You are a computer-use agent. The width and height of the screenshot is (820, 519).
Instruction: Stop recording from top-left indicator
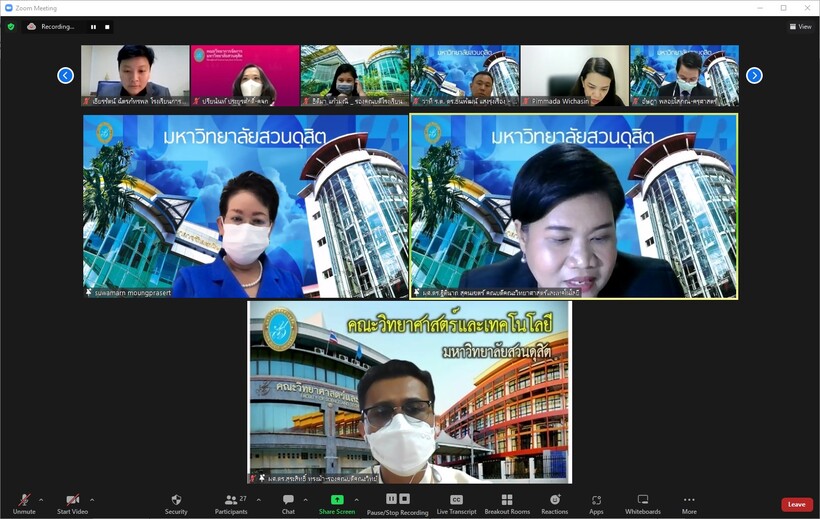coord(107,27)
